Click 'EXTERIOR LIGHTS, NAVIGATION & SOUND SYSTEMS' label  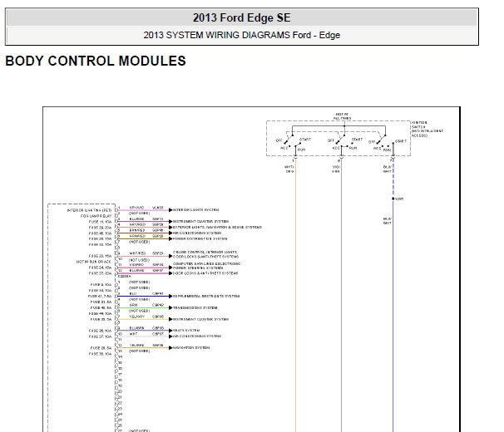217,227
